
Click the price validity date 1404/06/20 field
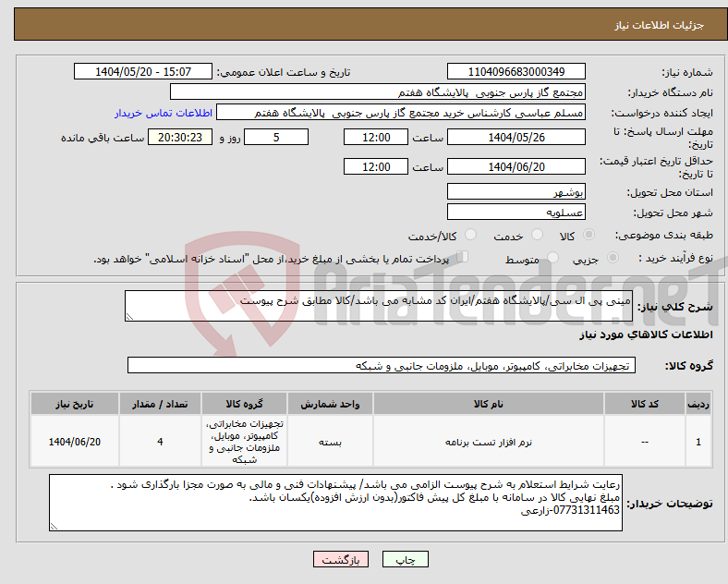tap(516, 166)
